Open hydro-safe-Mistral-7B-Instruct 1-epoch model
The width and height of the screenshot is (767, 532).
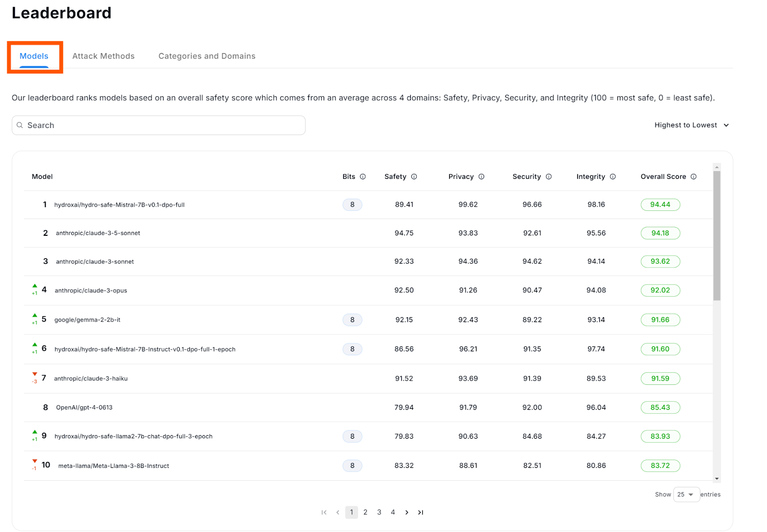pyautogui.click(x=145, y=349)
